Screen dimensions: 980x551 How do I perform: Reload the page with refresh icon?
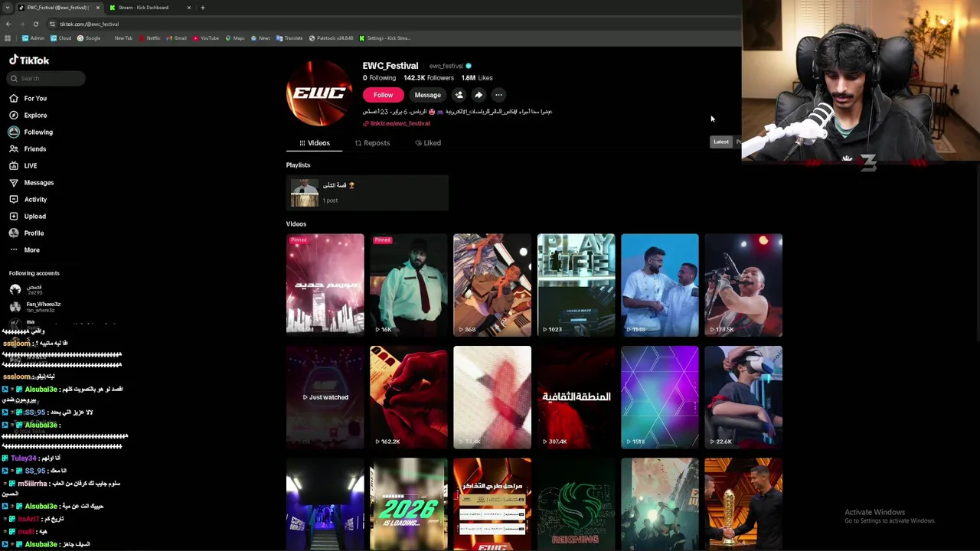click(x=35, y=24)
